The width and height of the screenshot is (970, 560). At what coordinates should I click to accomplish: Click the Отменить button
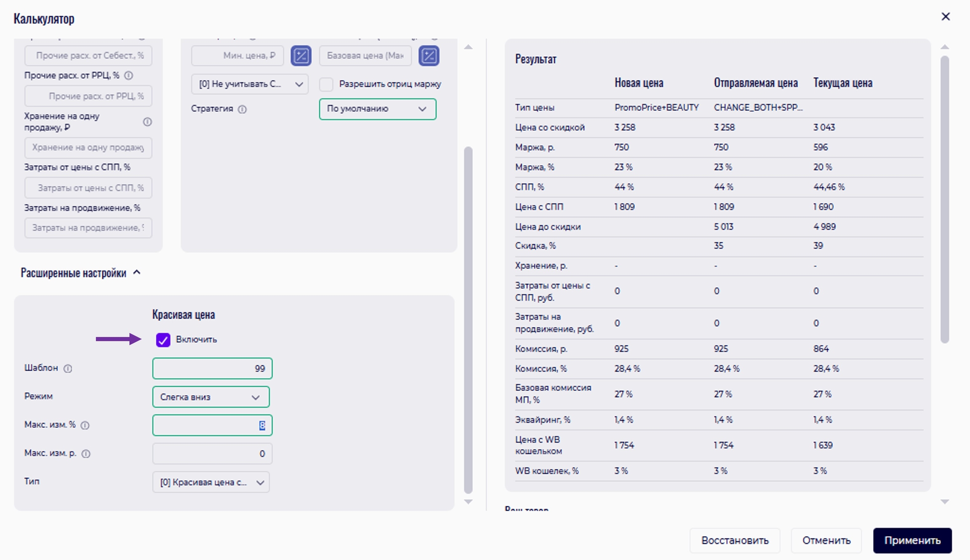point(826,540)
